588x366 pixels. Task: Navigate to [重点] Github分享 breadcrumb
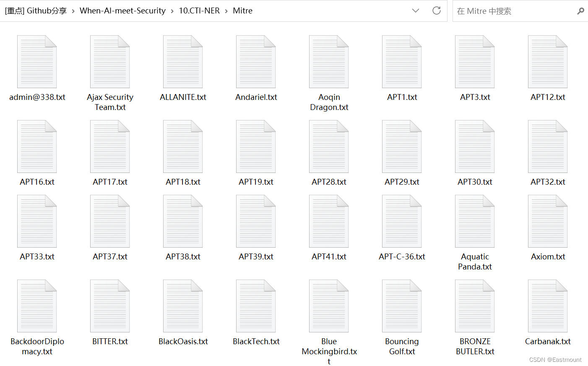click(x=36, y=10)
